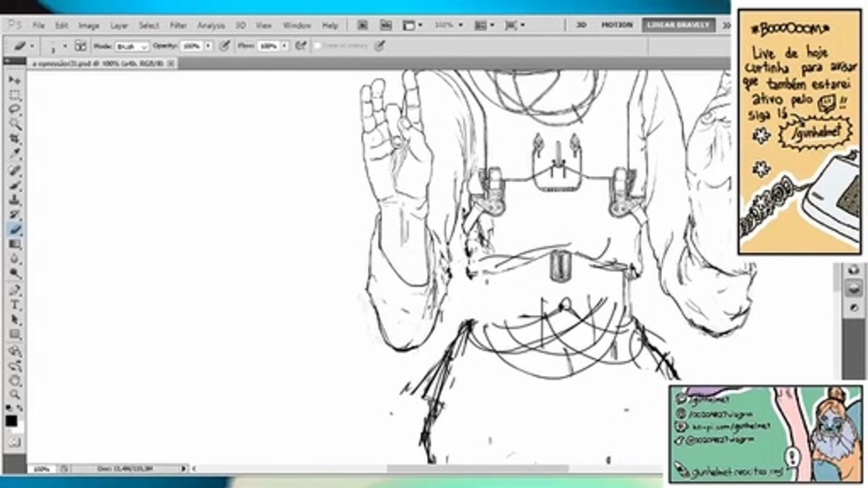The width and height of the screenshot is (868, 488).
Task: Select the Brush tool
Action: pos(15,185)
